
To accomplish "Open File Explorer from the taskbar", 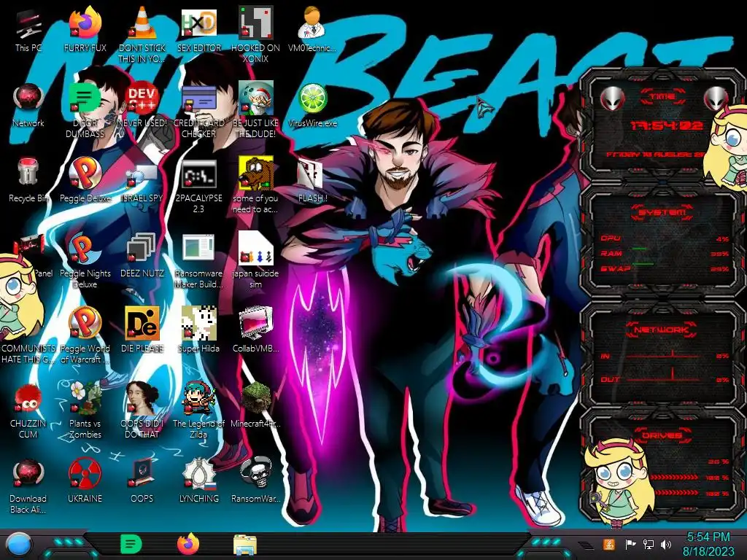I will tap(245, 545).
